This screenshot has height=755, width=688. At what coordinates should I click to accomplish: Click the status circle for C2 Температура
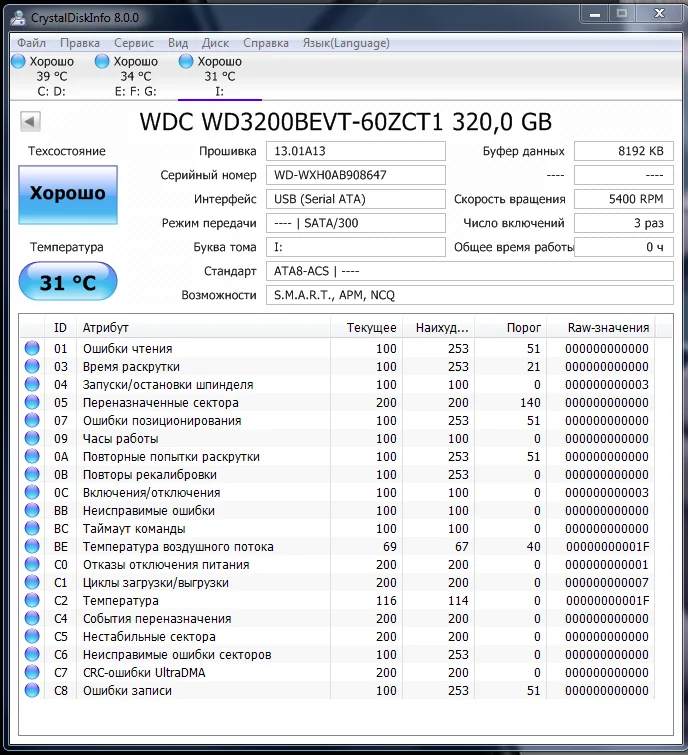point(32,600)
